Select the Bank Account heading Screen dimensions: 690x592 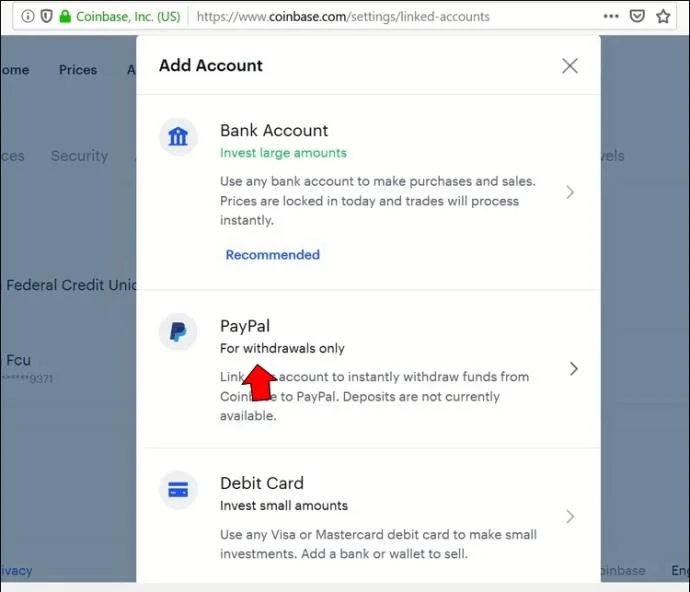tap(274, 131)
